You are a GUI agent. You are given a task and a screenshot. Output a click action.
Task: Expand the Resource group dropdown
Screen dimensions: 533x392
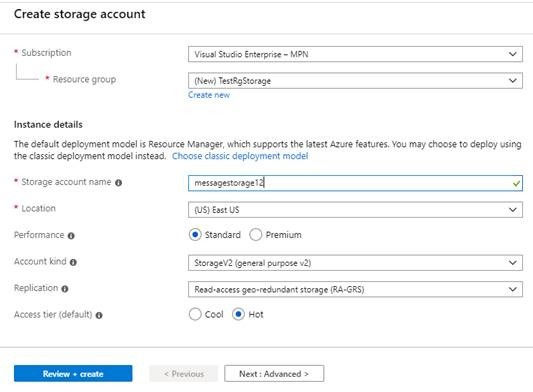pos(355,81)
